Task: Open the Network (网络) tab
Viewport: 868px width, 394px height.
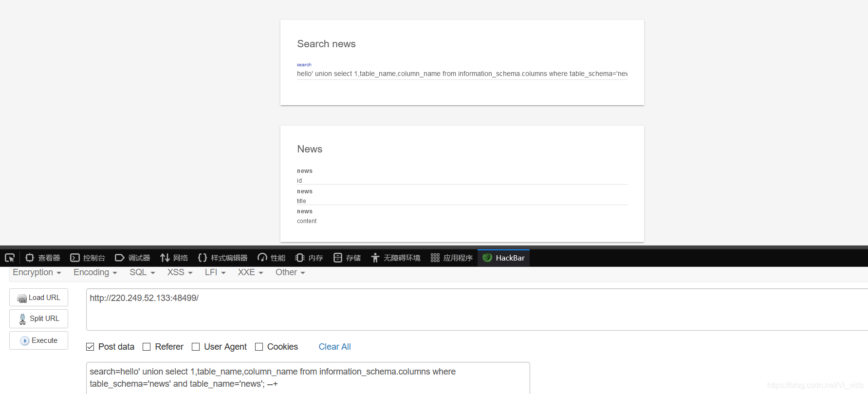Action: (174, 258)
